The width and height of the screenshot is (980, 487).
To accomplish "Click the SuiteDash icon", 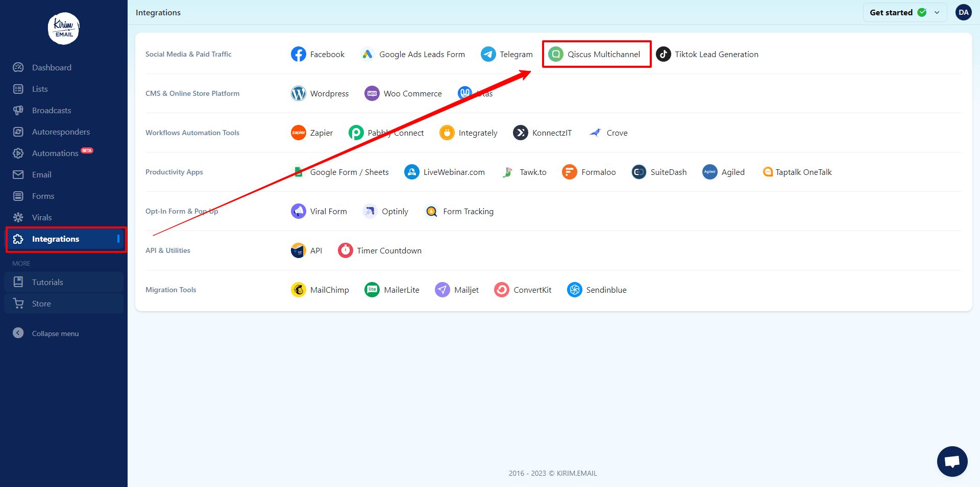I will (639, 172).
